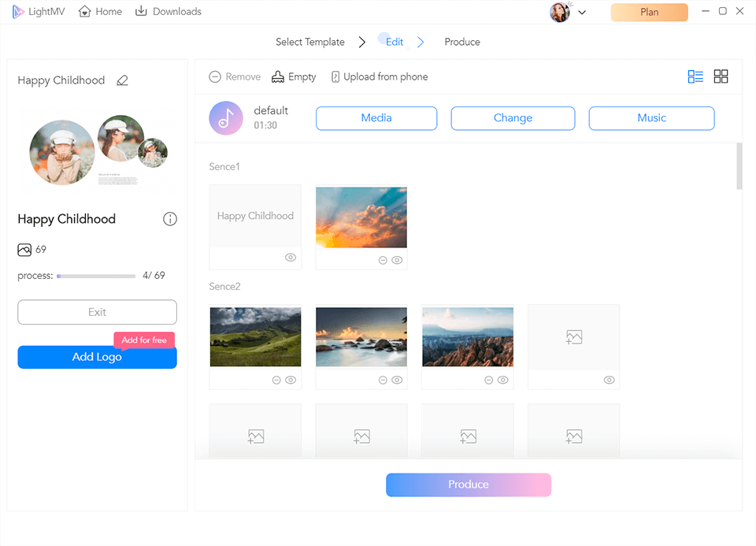
Task: Click Upload from phone
Action: click(380, 76)
